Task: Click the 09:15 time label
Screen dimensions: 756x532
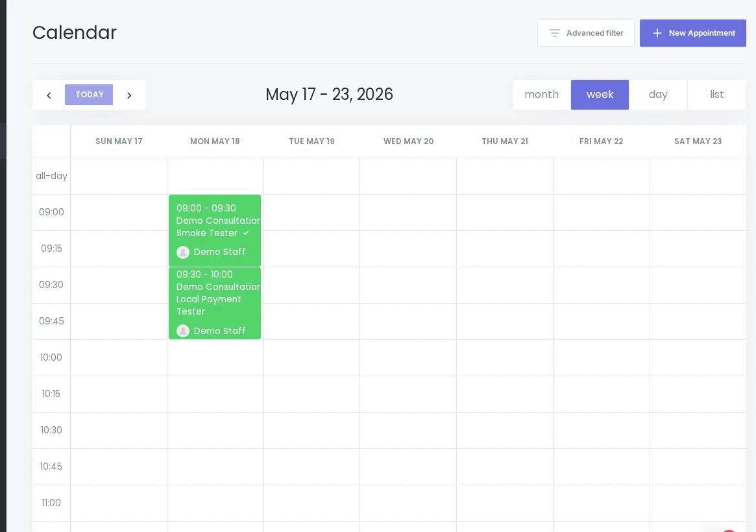Action: click(51, 248)
